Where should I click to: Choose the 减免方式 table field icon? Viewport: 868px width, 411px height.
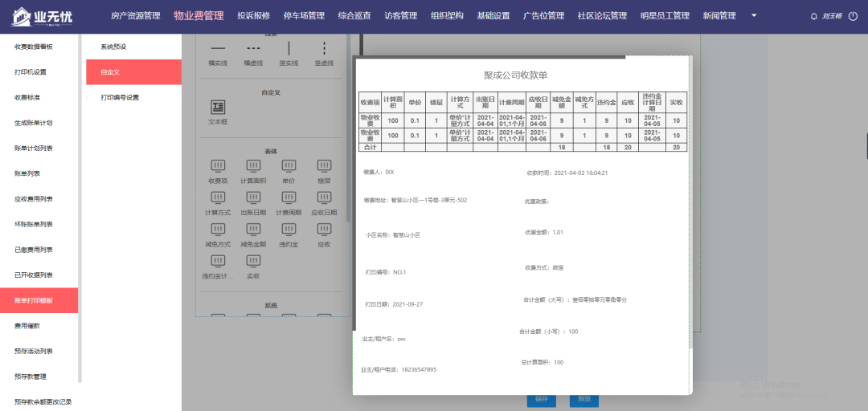[x=218, y=229]
